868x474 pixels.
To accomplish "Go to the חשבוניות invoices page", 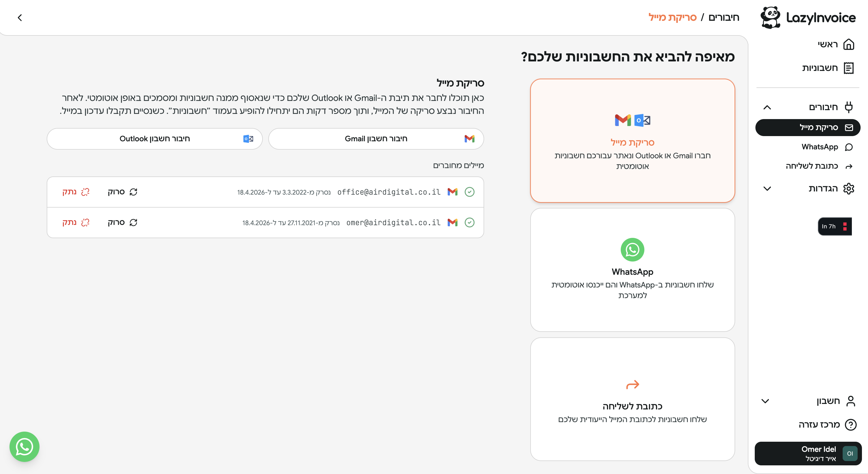I will (x=828, y=68).
